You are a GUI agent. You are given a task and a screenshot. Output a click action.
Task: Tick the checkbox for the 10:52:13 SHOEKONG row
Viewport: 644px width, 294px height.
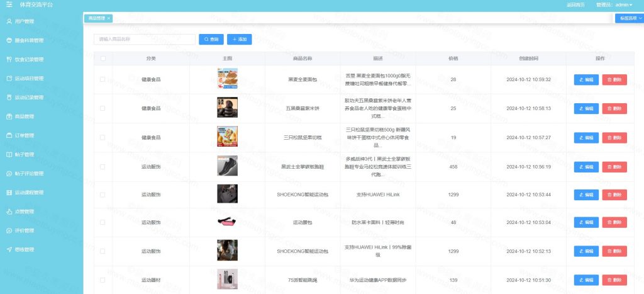pos(103,251)
